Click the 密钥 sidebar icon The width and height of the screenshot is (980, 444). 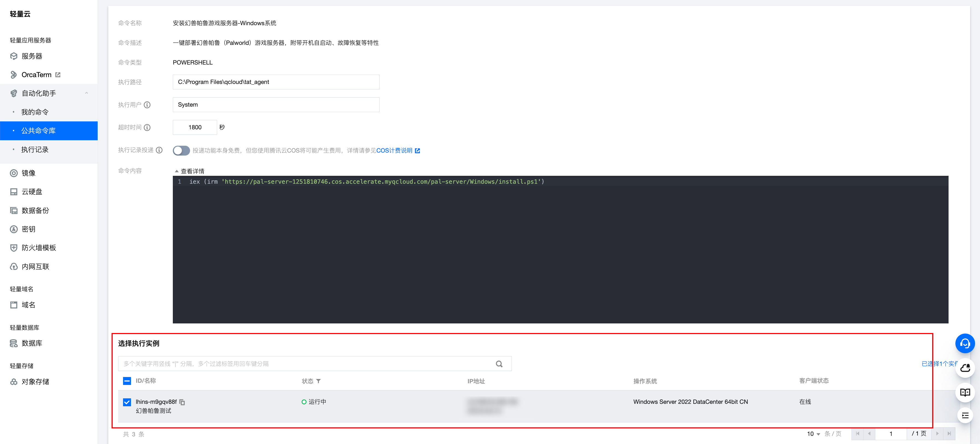coord(14,229)
